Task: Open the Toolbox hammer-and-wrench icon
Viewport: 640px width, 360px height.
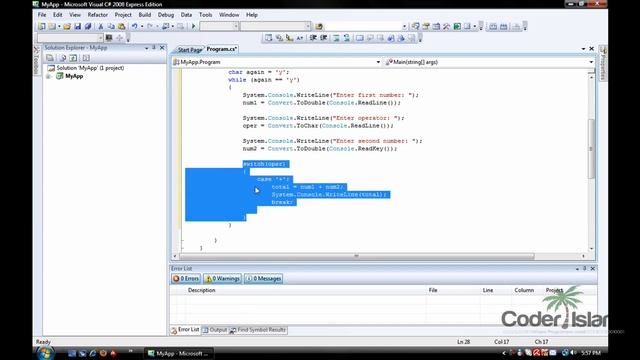Action: 447,27
